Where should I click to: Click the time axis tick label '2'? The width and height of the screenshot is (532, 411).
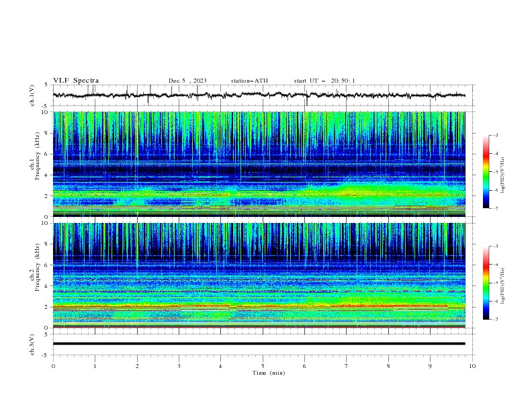137,366
